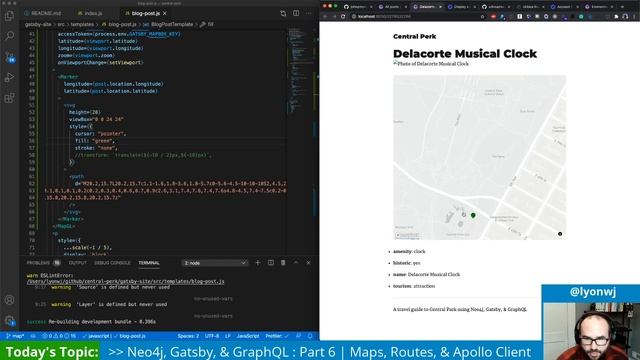Create a new terminal with plus icon
This screenshot has height=360, width=640.
click(x=258, y=263)
